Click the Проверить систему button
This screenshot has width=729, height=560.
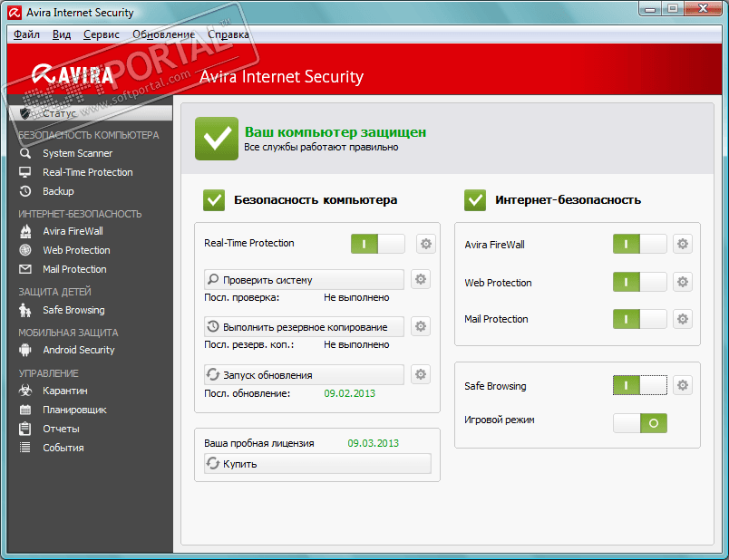point(304,280)
